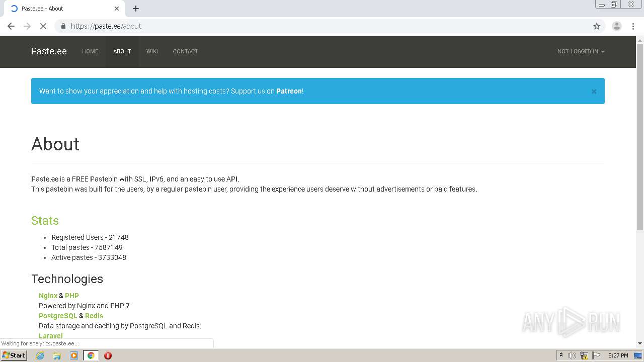Click the page vertical scrollbar thumb
Image resolution: width=644 pixels, height=362 pixels.
640,137
